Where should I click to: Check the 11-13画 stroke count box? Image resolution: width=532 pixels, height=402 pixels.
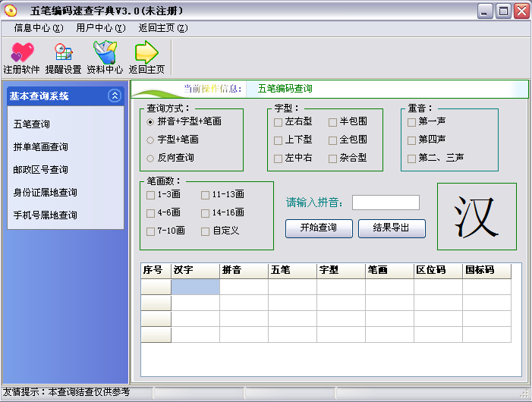[x=205, y=195]
